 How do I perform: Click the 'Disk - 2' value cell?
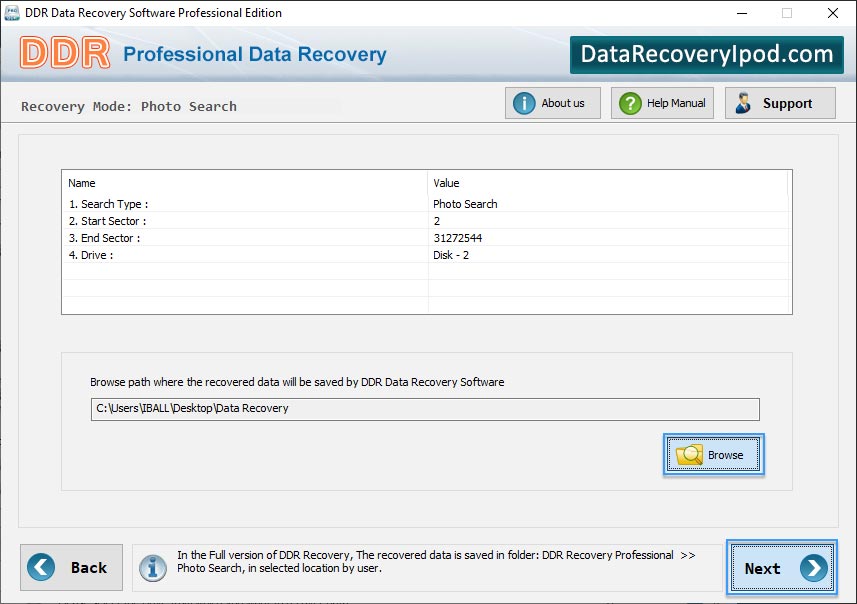[451, 255]
